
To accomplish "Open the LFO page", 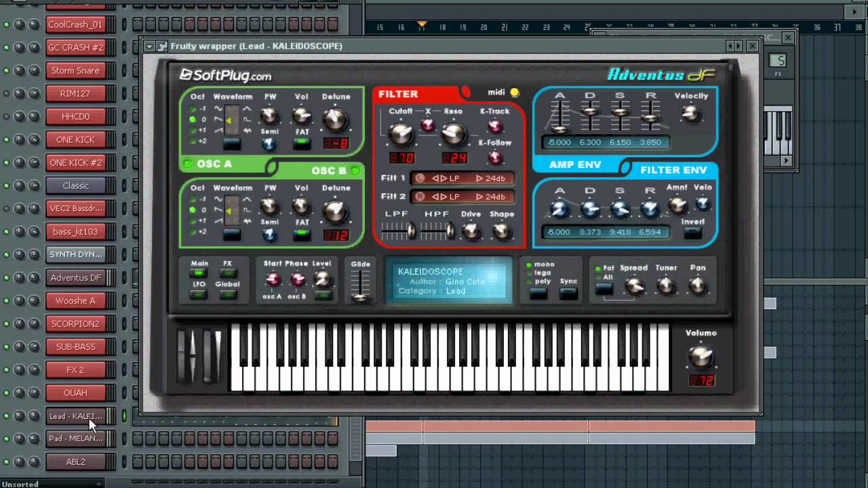I will pyautogui.click(x=199, y=294).
